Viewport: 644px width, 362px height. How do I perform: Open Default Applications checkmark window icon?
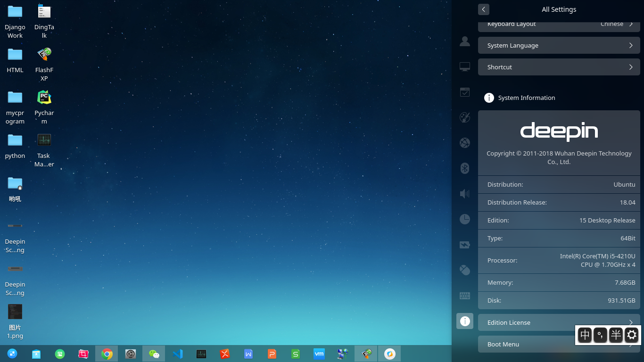coord(465,92)
